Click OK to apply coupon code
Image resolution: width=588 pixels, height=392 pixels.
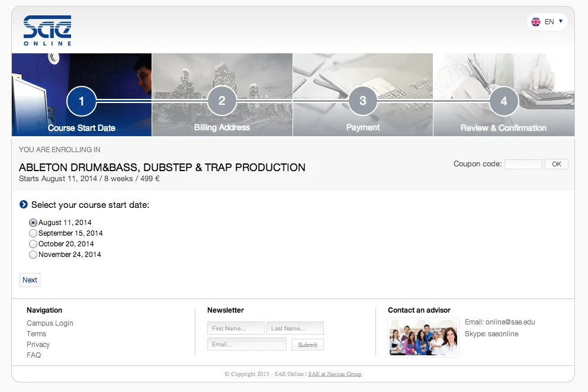557,164
